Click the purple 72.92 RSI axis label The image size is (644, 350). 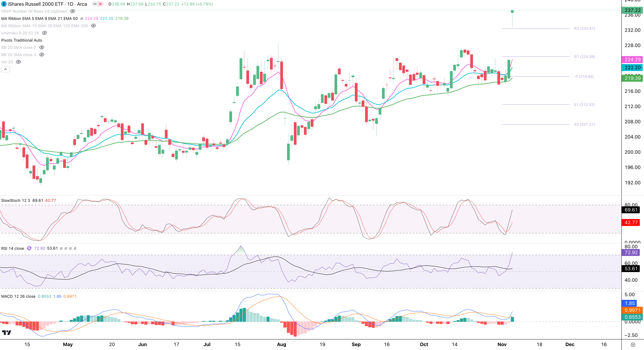pos(631,252)
